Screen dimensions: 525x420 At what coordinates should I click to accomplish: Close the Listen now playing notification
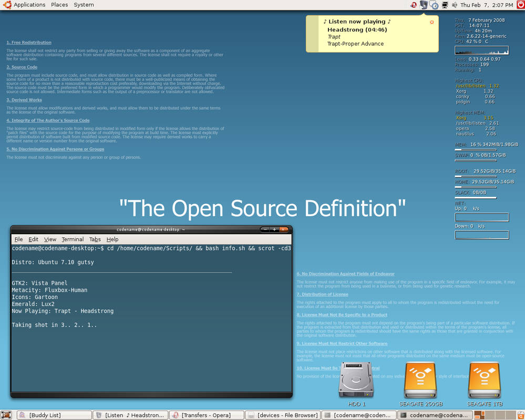(x=431, y=22)
